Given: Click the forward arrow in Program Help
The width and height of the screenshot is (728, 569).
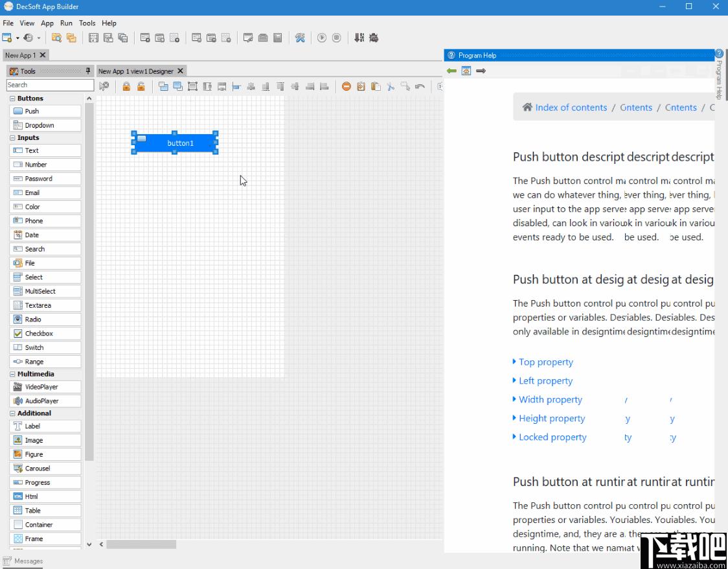Looking at the screenshot, I should tap(481, 71).
